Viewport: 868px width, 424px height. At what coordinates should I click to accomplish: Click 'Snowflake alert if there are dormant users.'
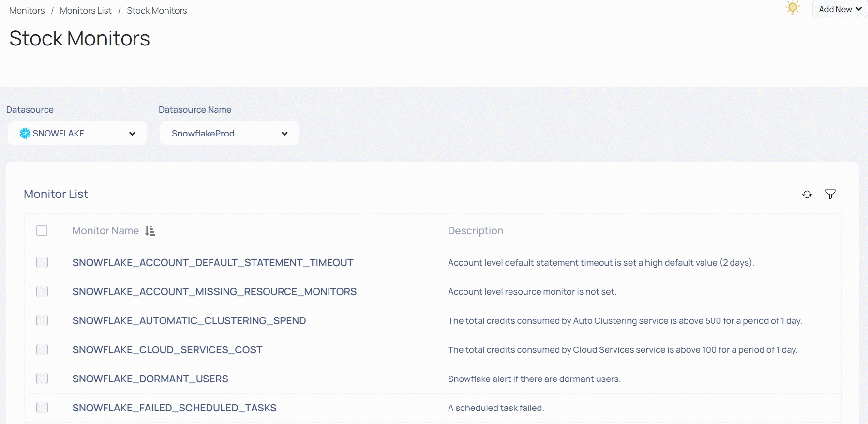click(534, 379)
